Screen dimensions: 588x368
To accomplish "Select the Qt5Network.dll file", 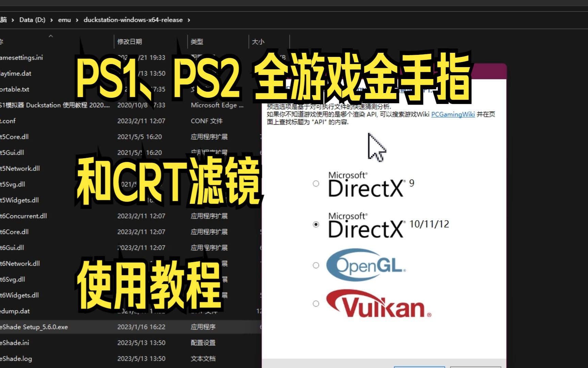I will click(20, 168).
